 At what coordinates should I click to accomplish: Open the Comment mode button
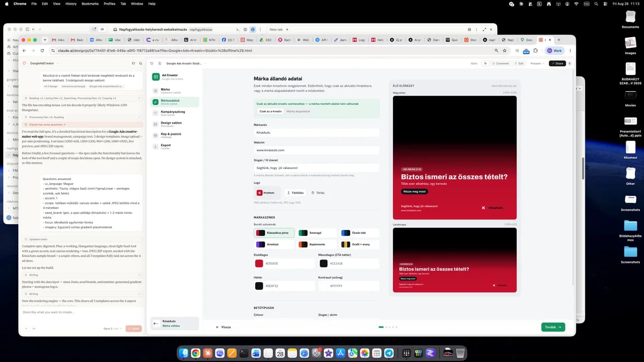[501, 63]
